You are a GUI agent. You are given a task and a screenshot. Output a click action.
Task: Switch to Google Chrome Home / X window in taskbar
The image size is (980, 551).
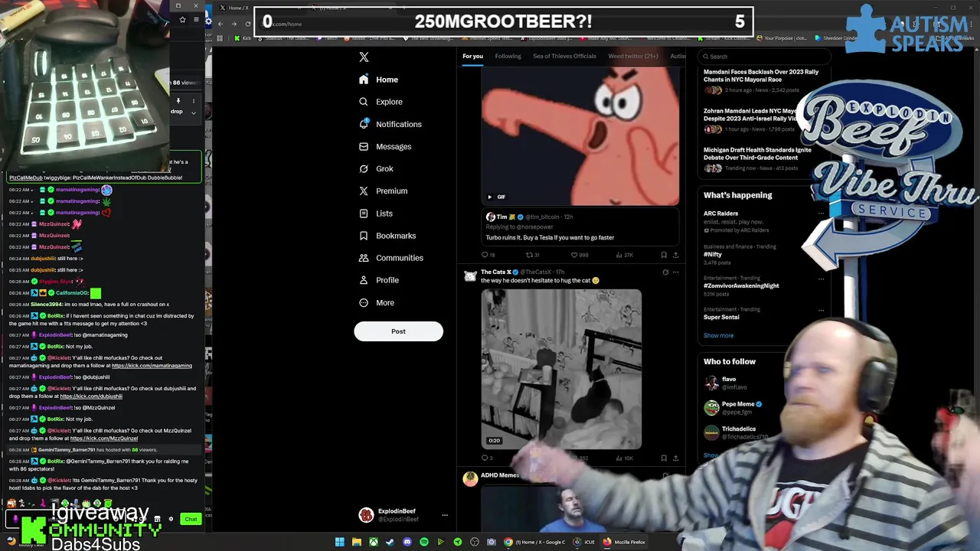pos(534,542)
